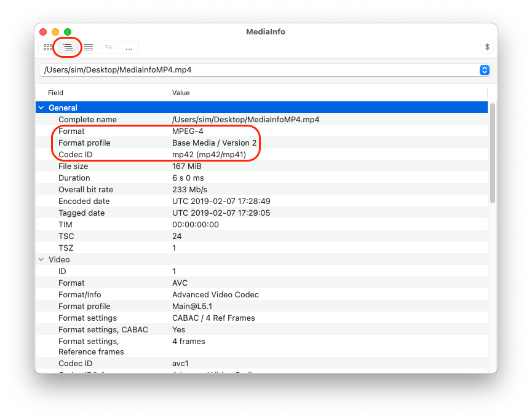The image size is (532, 419).
Task: Open the more options ellipsis button
Action: [x=129, y=47]
